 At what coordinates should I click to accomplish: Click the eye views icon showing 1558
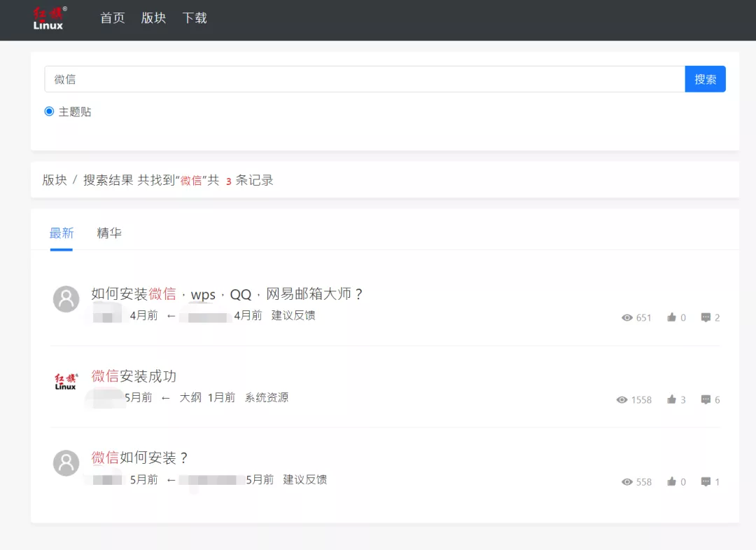(622, 399)
